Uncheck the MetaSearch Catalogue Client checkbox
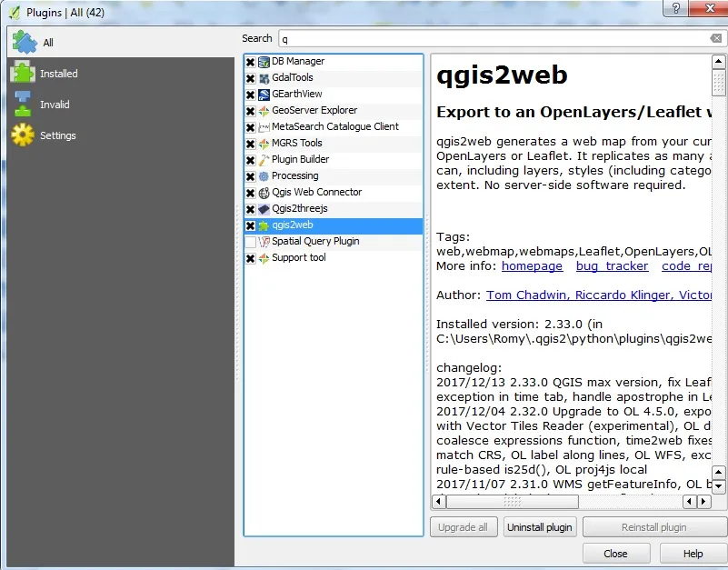This screenshot has height=570, width=728. click(x=250, y=127)
